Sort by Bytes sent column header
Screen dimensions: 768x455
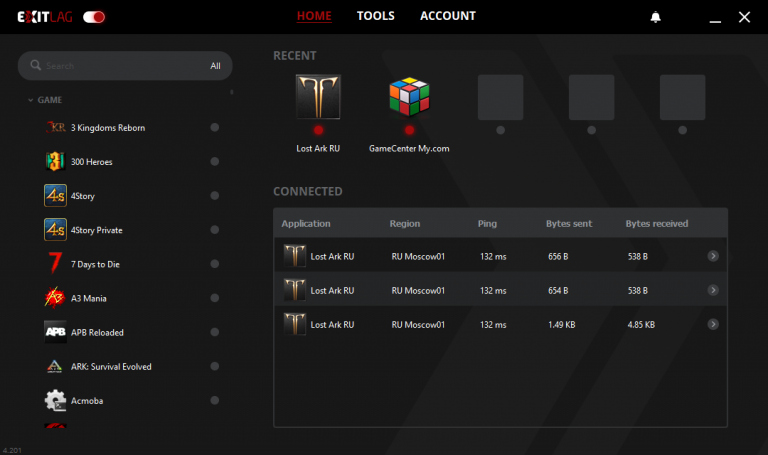(x=569, y=224)
